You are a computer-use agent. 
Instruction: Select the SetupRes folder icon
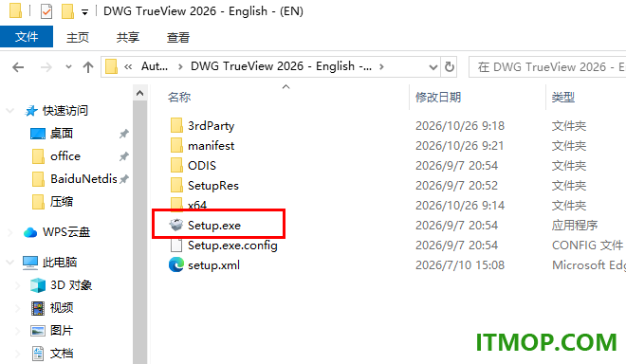point(176,185)
